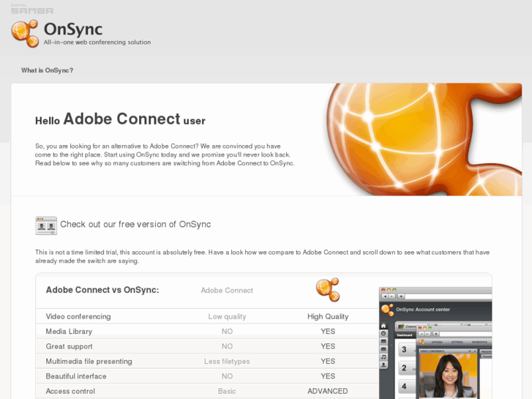Image resolution: width=532 pixels, height=399 pixels.
Task: Click the 'Adobe Connect' column header
Action: 227,291
